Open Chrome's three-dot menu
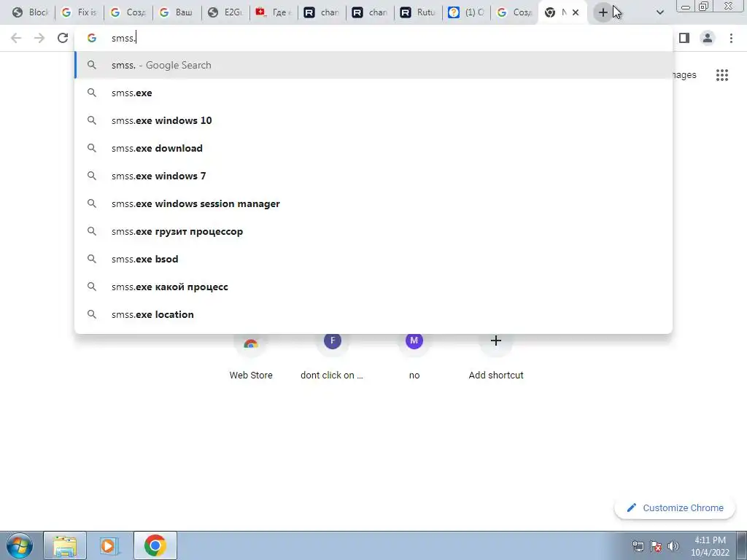Image resolution: width=747 pixels, height=560 pixels. point(731,38)
